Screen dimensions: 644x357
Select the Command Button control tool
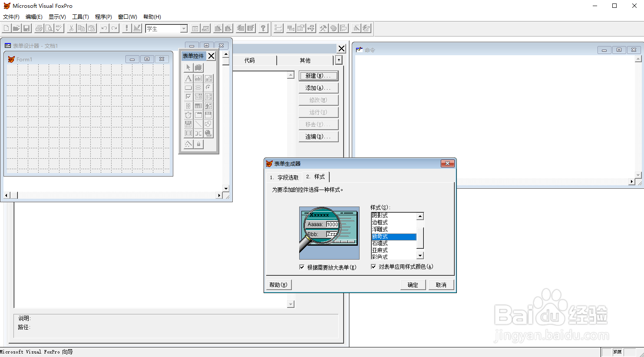pos(188,87)
